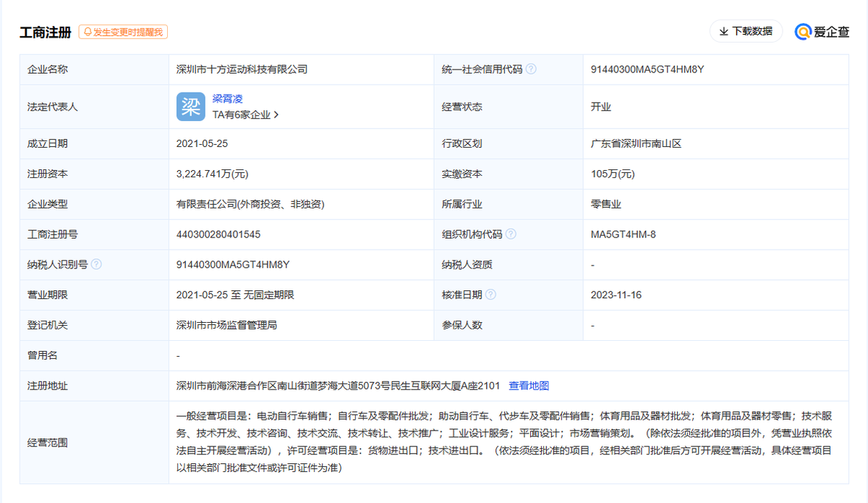Click administrative region 广东省深圳市南山区

(636, 143)
